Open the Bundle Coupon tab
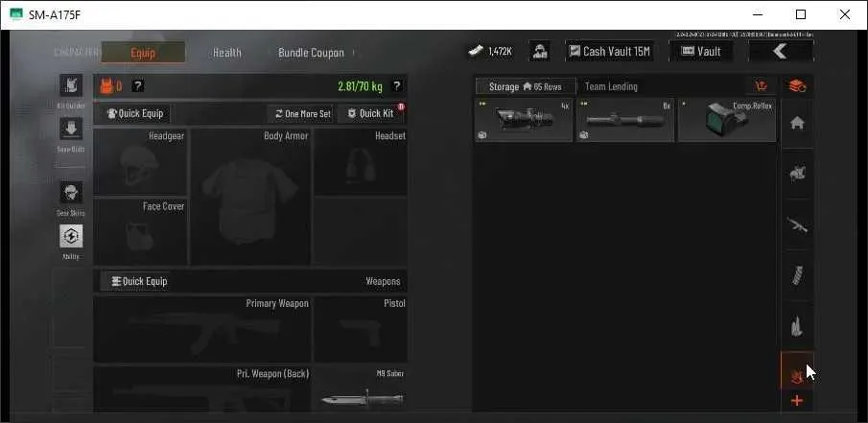 [x=311, y=53]
